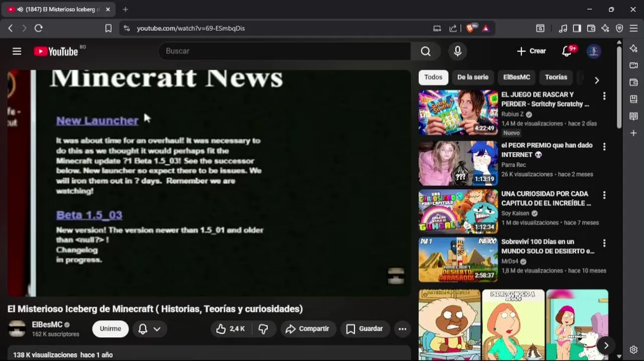Open sidebar settings gear
The height and width of the screenshot is (361, 644).
coord(634,349)
